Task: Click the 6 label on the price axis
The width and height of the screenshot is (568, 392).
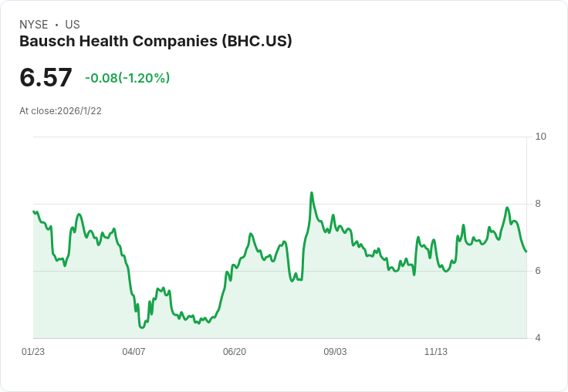Action: pyautogui.click(x=538, y=271)
